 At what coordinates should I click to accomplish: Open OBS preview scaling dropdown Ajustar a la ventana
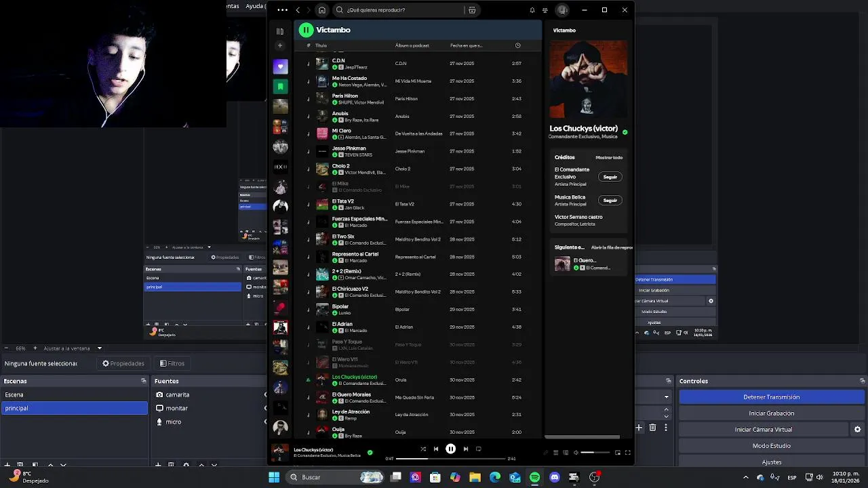(73, 348)
